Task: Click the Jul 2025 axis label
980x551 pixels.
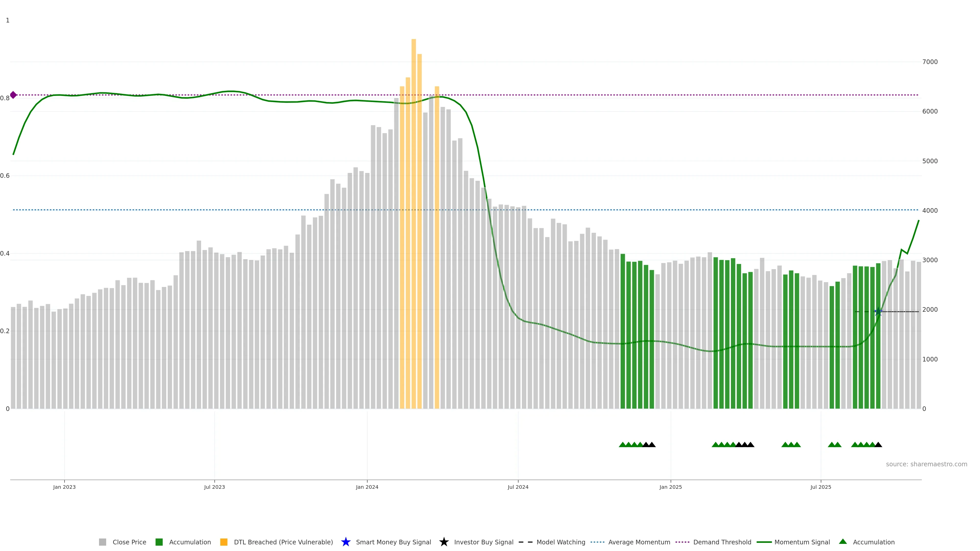Action: pos(820,487)
